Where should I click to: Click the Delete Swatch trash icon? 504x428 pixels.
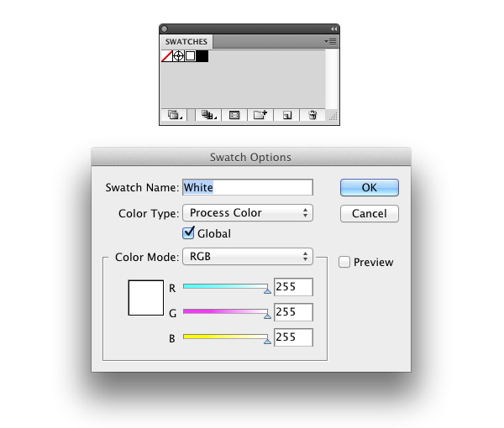312,115
